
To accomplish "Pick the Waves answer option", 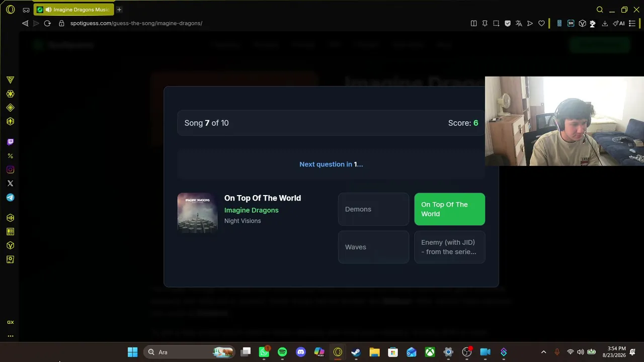I will click(373, 247).
